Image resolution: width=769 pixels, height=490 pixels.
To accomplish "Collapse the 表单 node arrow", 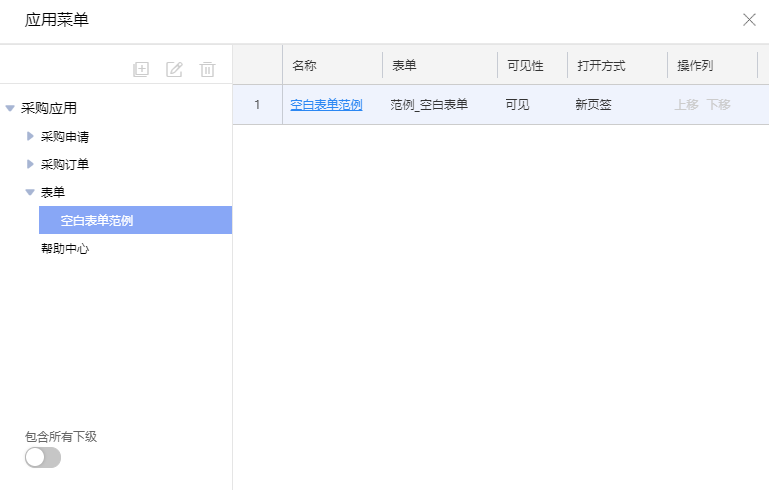I will point(30,192).
